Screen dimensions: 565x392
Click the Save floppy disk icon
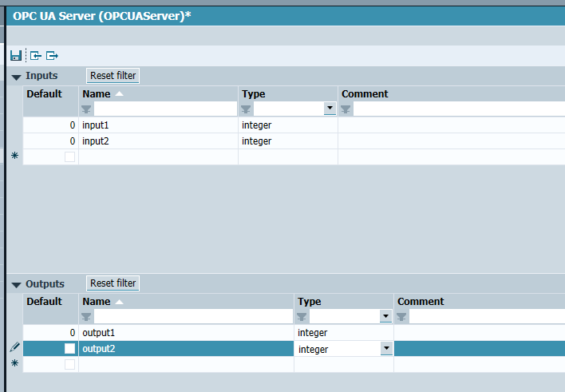tap(15, 56)
